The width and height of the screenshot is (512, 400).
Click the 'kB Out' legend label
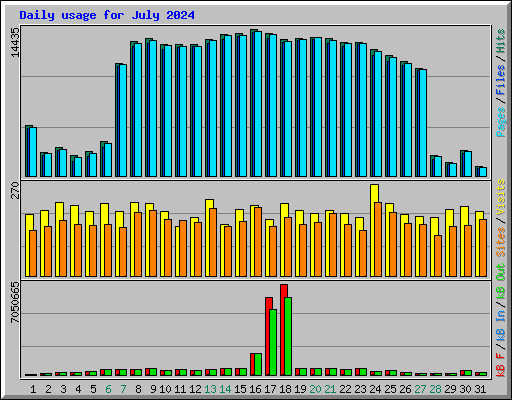(501, 282)
